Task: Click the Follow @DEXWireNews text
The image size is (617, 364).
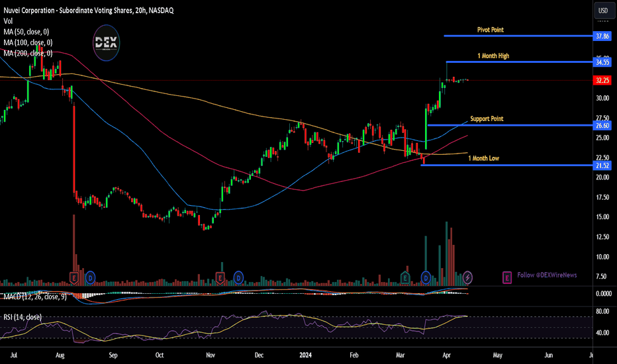Action: pos(547,275)
